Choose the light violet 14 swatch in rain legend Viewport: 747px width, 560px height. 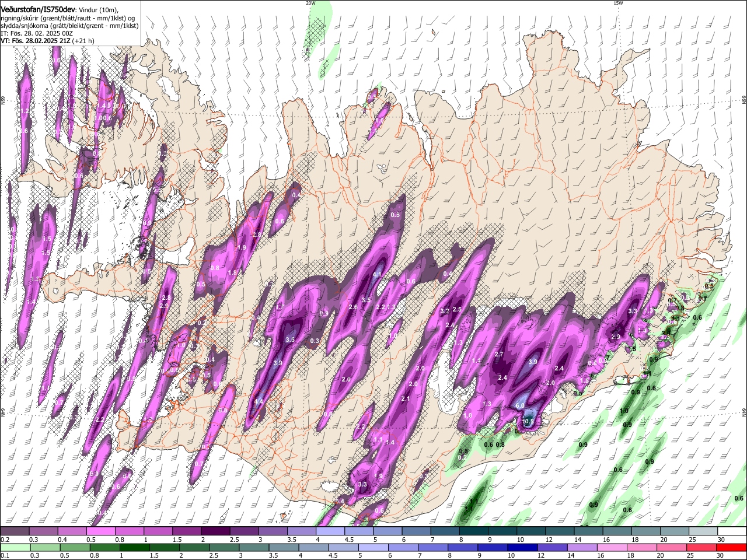582,547
